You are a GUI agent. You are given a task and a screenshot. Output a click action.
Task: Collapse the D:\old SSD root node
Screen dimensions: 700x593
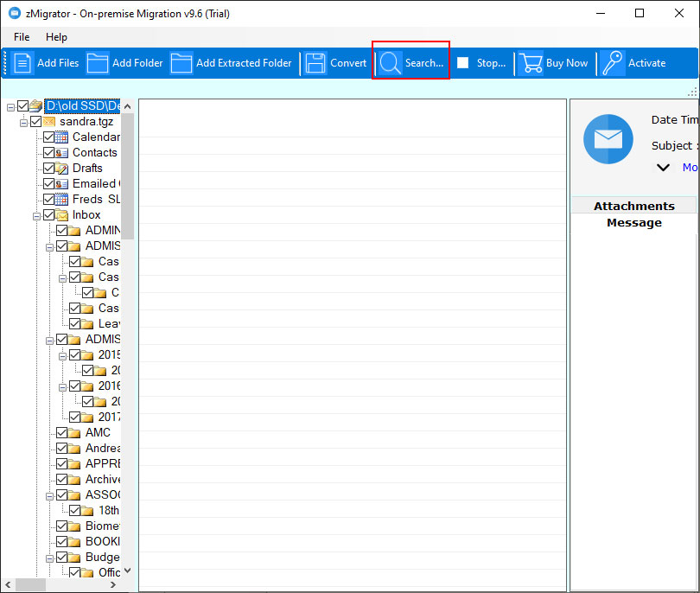coord(10,107)
